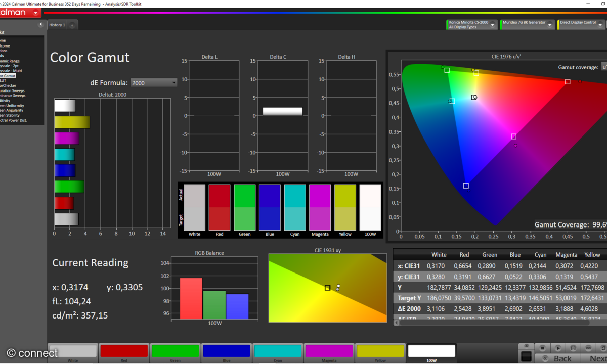This screenshot has height=364, width=607.
Task: Select Dynamic Range in the workflow list
Action: [10, 61]
